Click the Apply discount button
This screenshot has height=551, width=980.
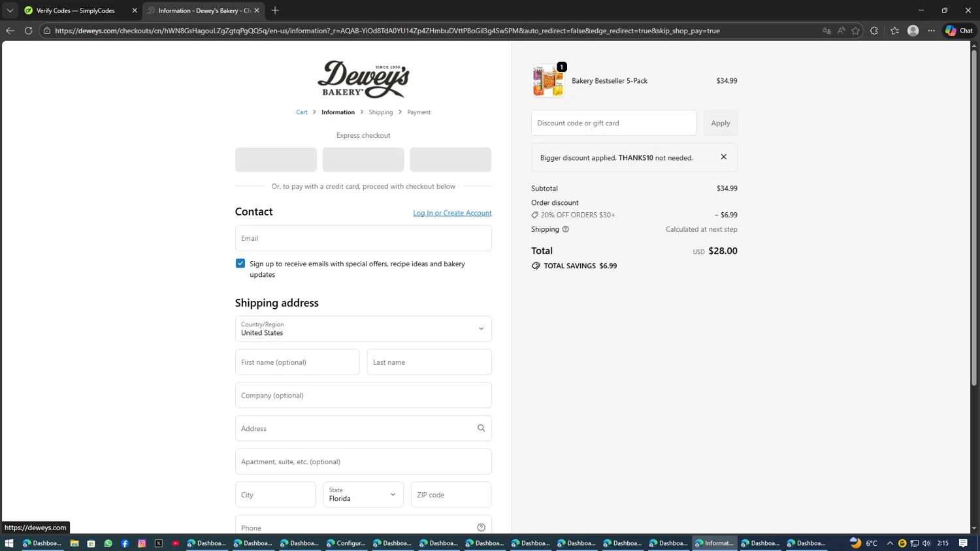tap(721, 123)
